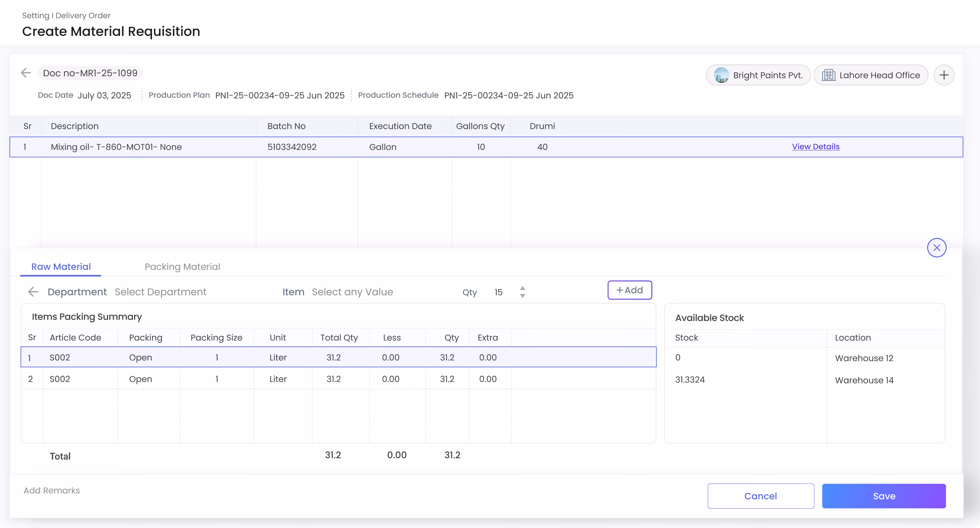Click the Cancel button
Viewport: 980px width, 528px height.
pos(761,496)
